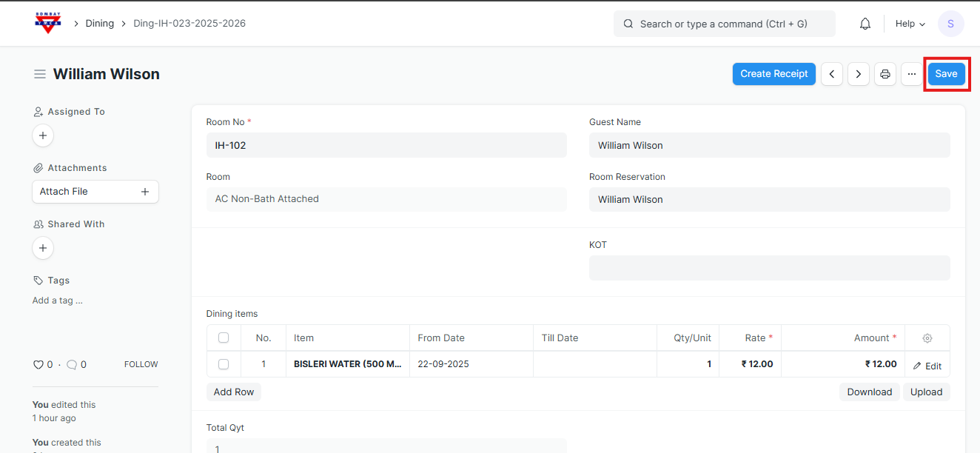Click the print icon
Viewport: 980px width, 453px height.
coord(885,74)
